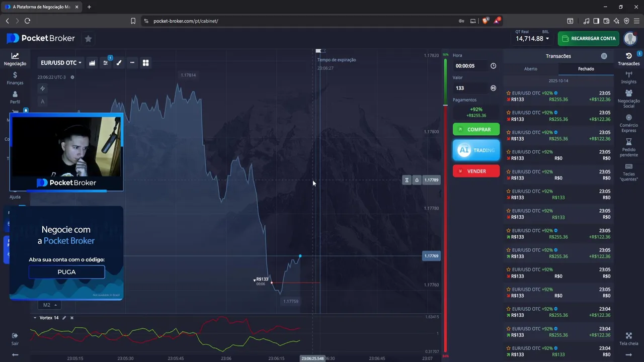
Task: Open Teclas quentes keyboard panel
Action: [x=629, y=172]
